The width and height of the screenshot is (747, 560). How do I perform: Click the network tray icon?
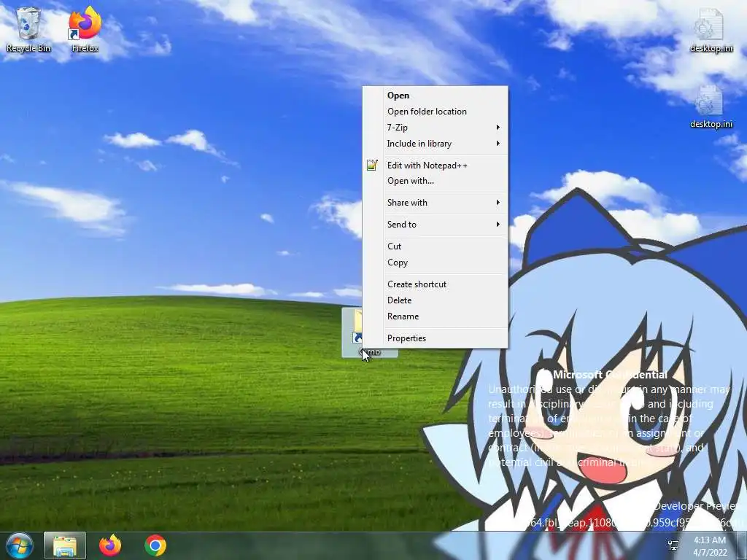673,545
